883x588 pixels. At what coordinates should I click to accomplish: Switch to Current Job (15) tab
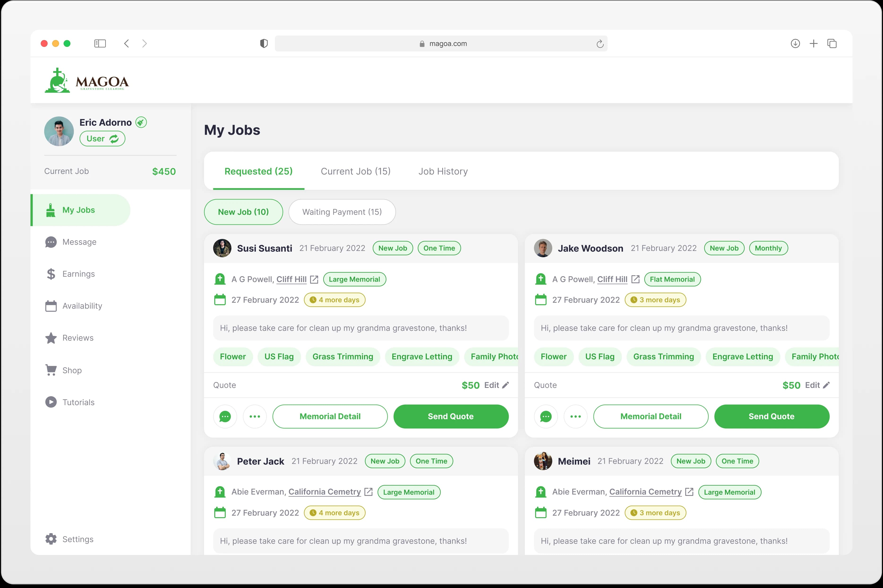[x=356, y=171]
